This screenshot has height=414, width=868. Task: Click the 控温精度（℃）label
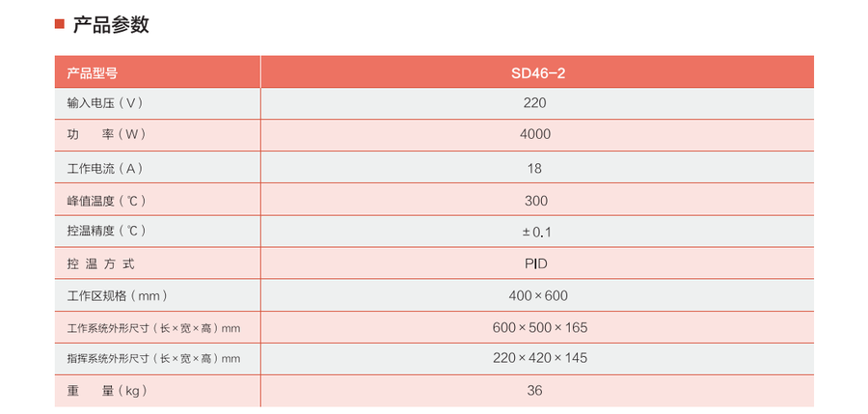point(108,231)
